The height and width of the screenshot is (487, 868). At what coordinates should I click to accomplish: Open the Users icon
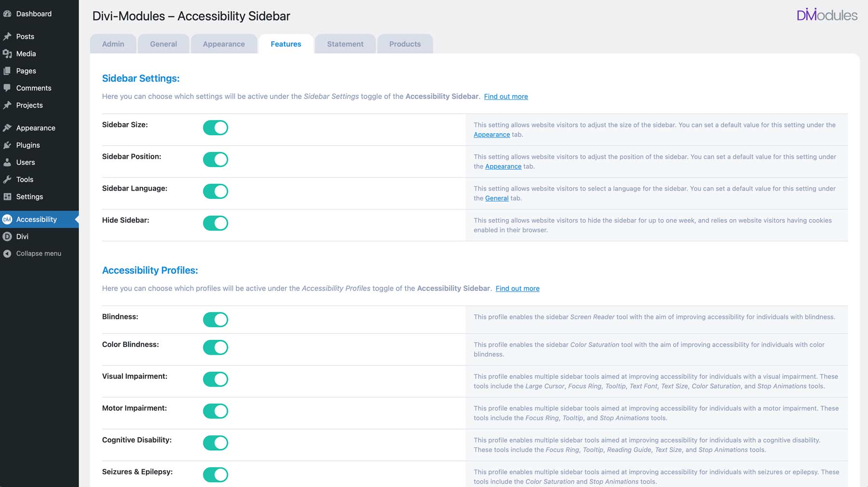[7, 162]
